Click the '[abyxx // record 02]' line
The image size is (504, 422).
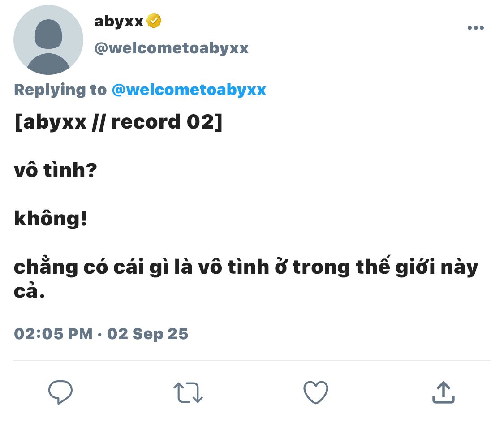point(118,122)
